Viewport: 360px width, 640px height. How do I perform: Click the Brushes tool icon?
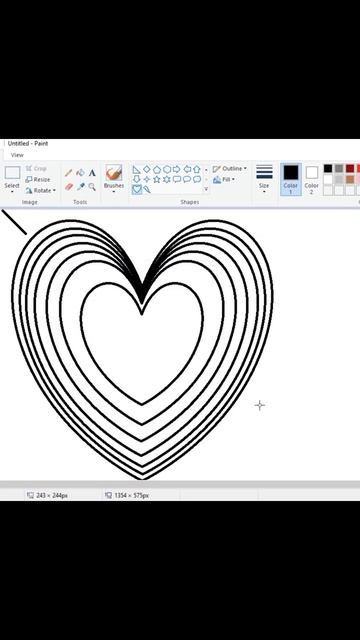pyautogui.click(x=113, y=173)
